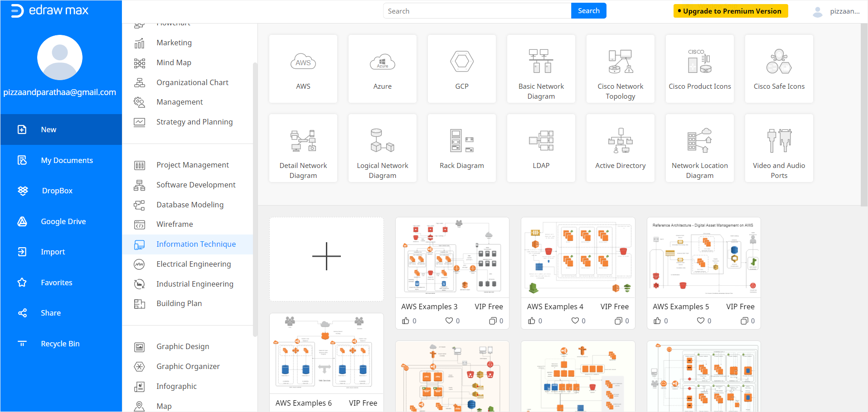Choose Cisco Network Topology icon
This screenshot has height=412, width=868.
[620, 61]
